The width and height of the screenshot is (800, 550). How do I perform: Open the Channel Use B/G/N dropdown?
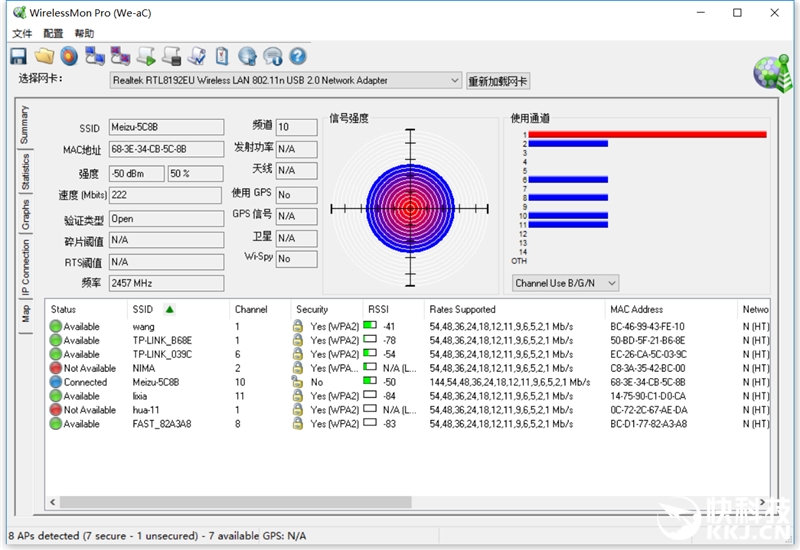611,283
